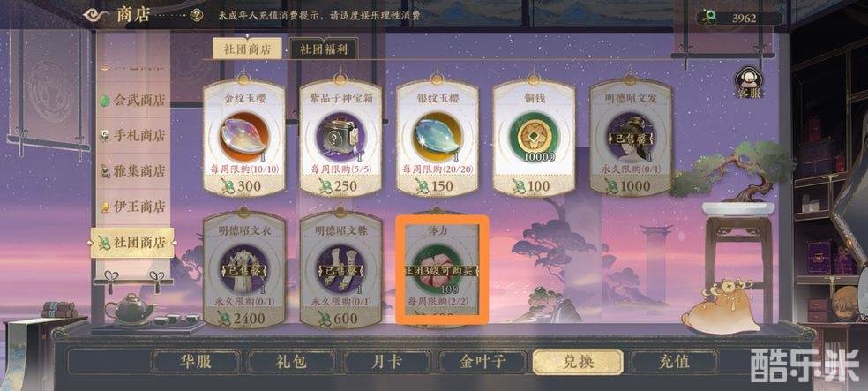Tap the sold-out 明德昭文鞋 shoes icon
868x391 pixels.
[340, 270]
